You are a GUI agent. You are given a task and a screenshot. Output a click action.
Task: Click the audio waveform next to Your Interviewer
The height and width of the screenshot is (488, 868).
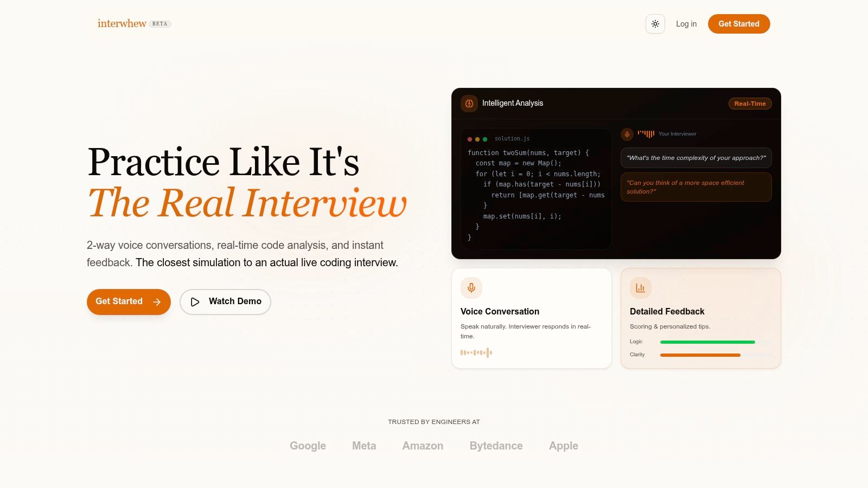[646, 134]
